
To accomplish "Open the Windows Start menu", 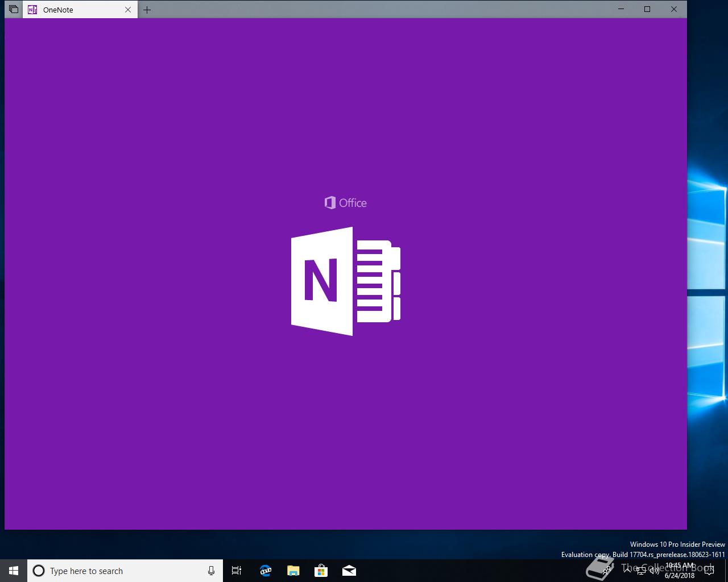I will tap(14, 571).
